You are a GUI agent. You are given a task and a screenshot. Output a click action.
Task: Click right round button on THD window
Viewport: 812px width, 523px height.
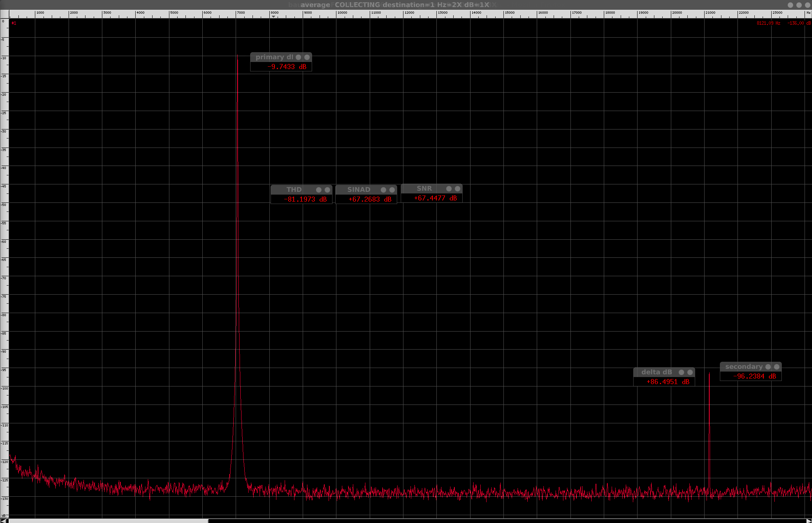327,190
